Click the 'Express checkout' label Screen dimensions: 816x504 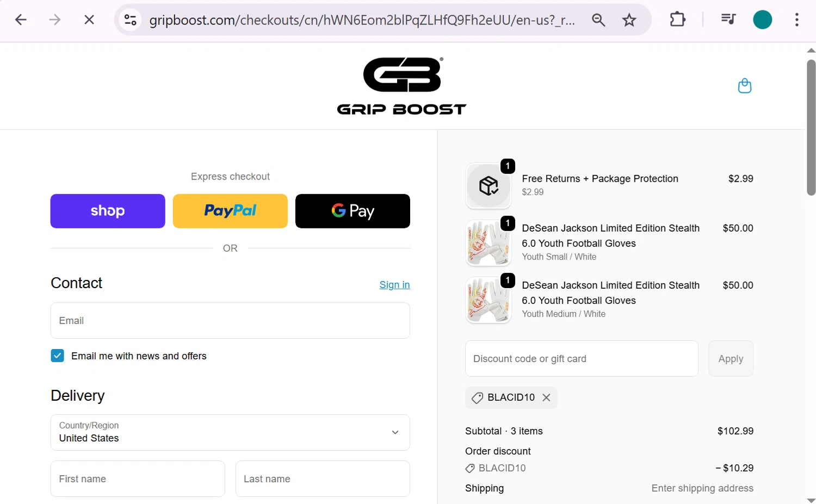pos(230,177)
